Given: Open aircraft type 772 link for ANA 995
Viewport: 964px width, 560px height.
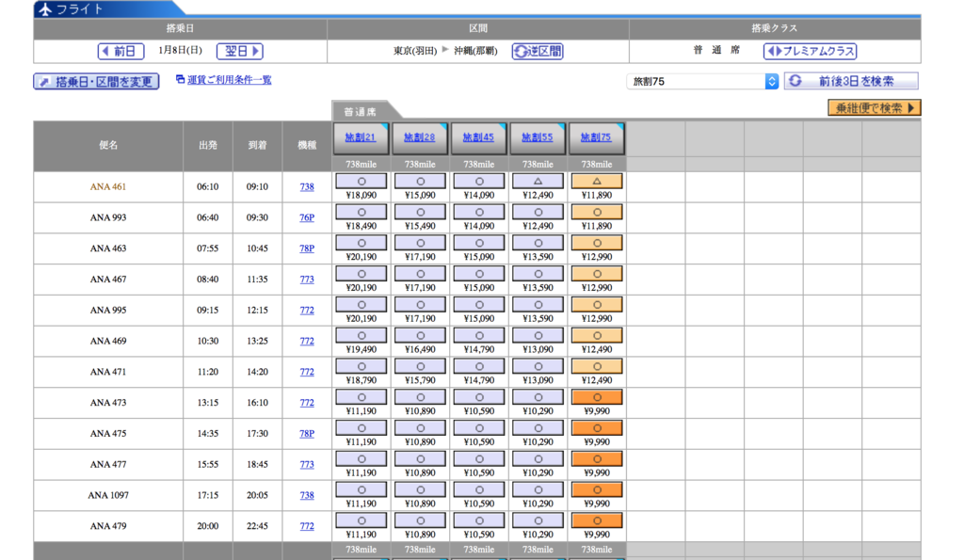Looking at the screenshot, I should (307, 311).
